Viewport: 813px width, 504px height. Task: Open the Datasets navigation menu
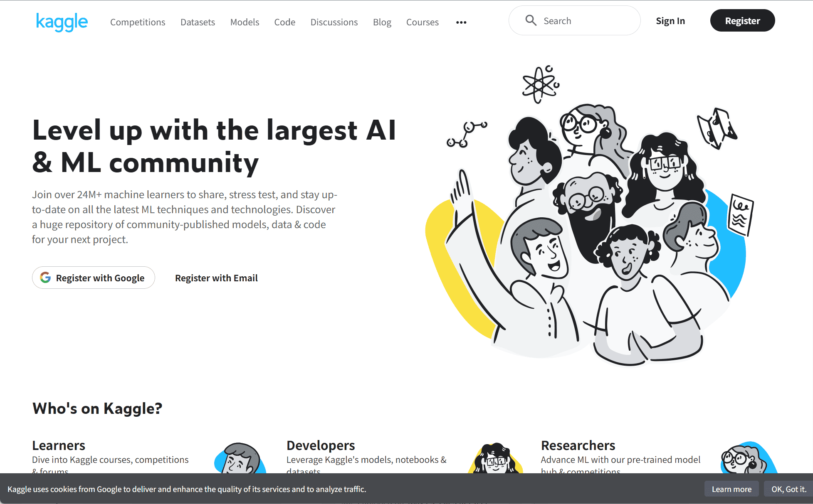(198, 22)
